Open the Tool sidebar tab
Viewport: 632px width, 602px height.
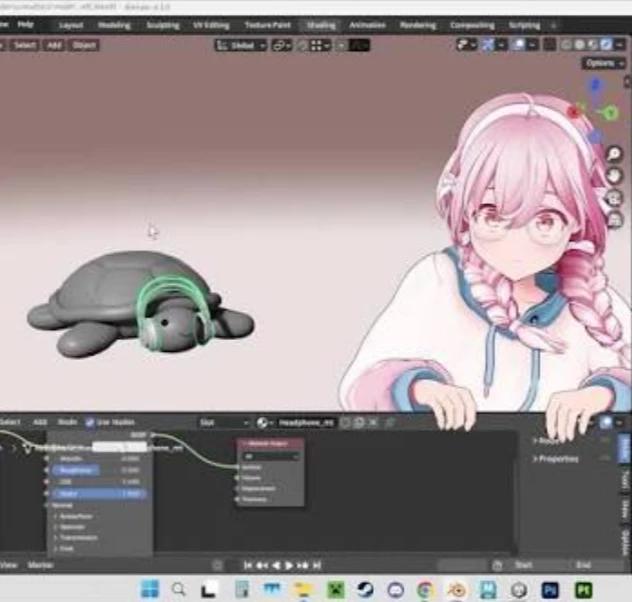tap(625, 479)
